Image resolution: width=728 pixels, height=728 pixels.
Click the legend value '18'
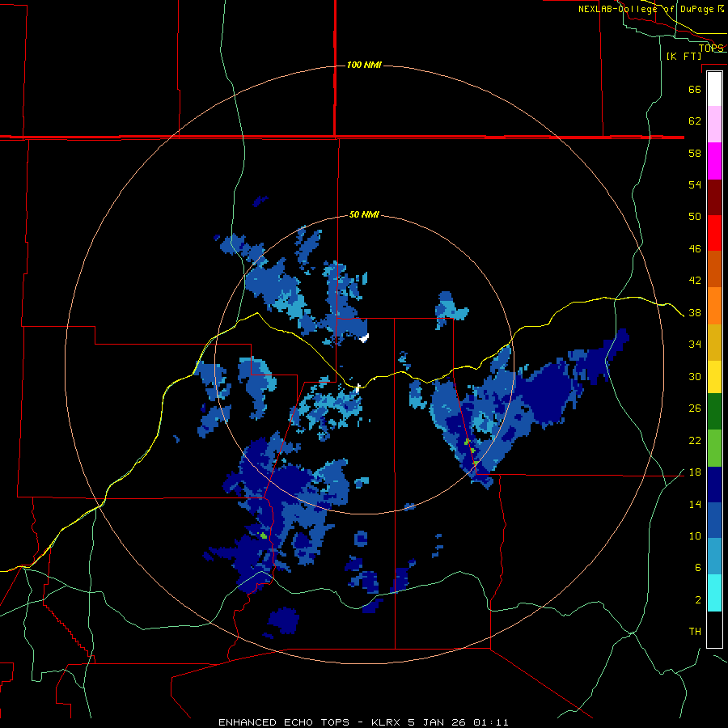point(695,472)
